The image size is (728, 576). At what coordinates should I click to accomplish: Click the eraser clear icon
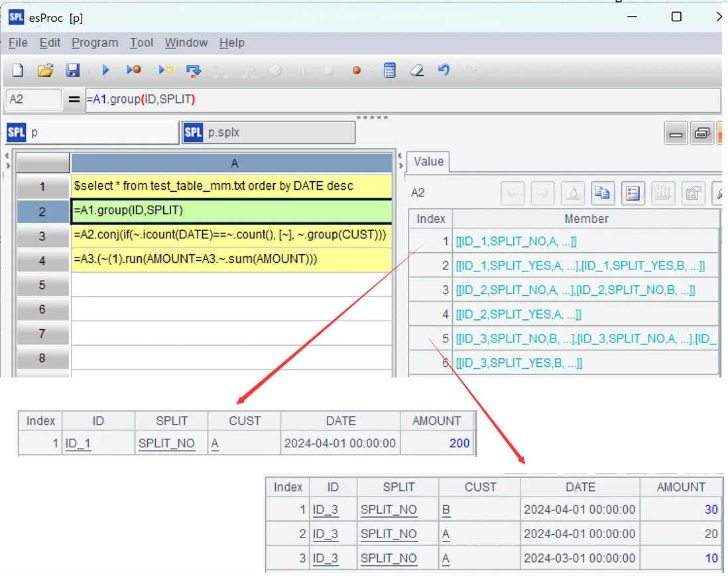pos(416,70)
